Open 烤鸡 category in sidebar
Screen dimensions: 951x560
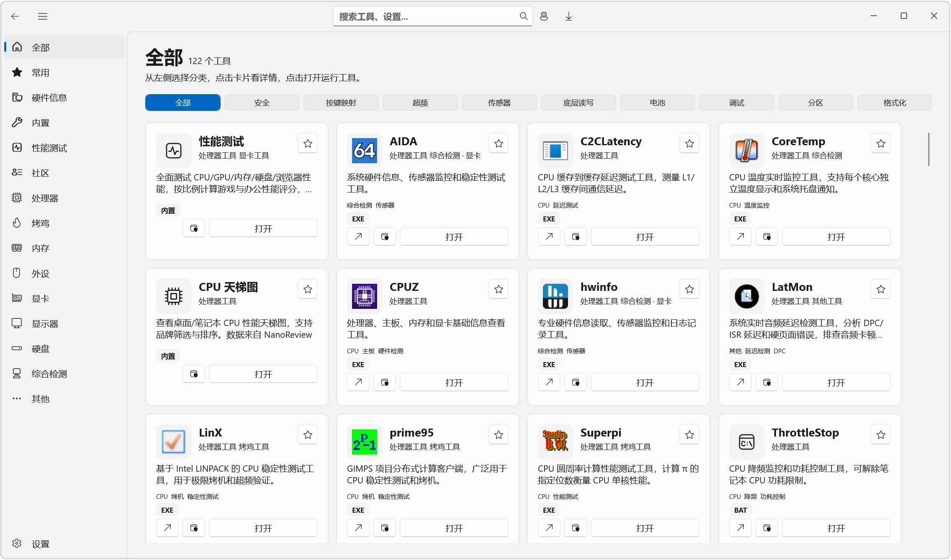pos(64,223)
